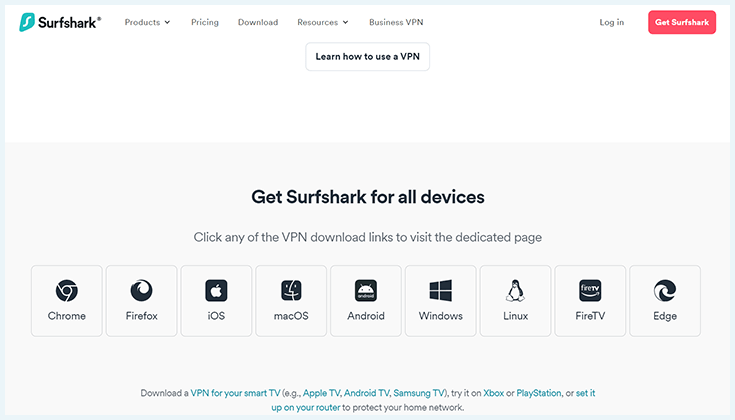The width and height of the screenshot is (735, 420).
Task: Open the set it up on your router link
Action: (306, 407)
